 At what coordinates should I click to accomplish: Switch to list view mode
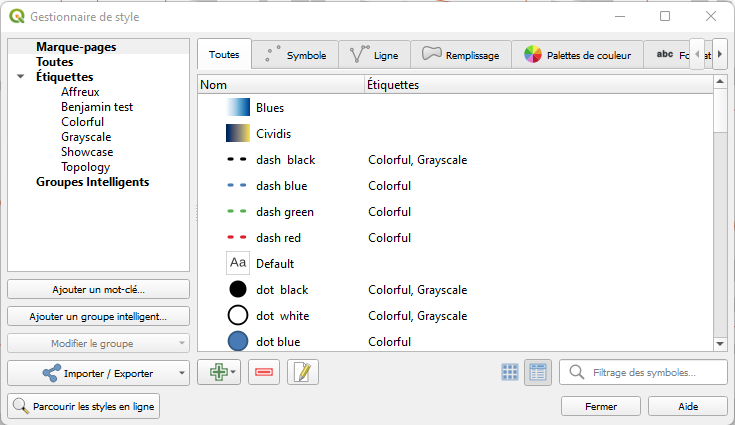538,373
